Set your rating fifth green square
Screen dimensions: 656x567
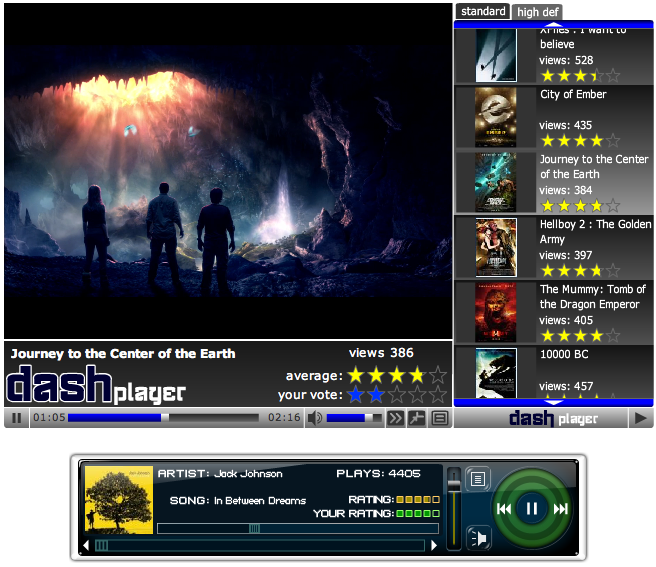point(436,513)
